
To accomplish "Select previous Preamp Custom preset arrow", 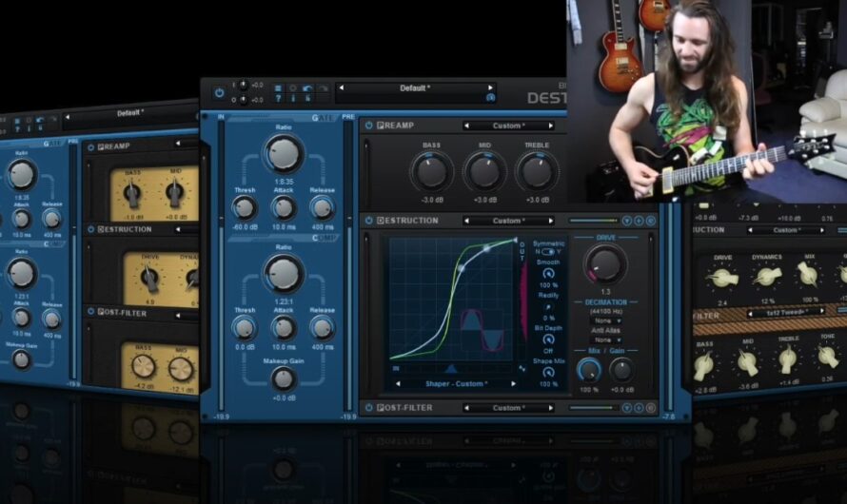I will click(x=466, y=126).
